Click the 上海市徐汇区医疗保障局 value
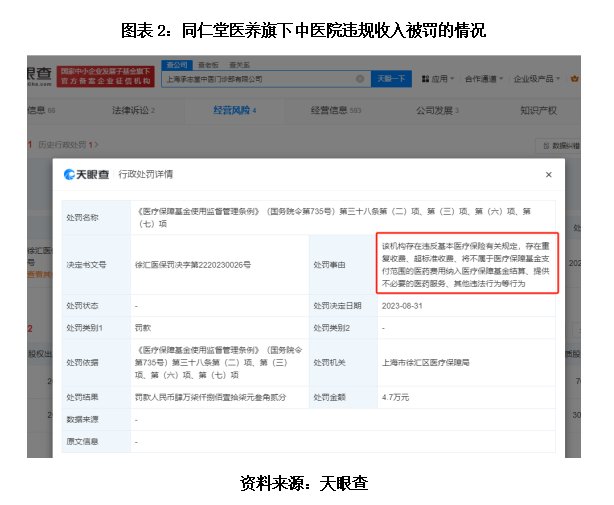The image size is (614, 505). [x=426, y=363]
